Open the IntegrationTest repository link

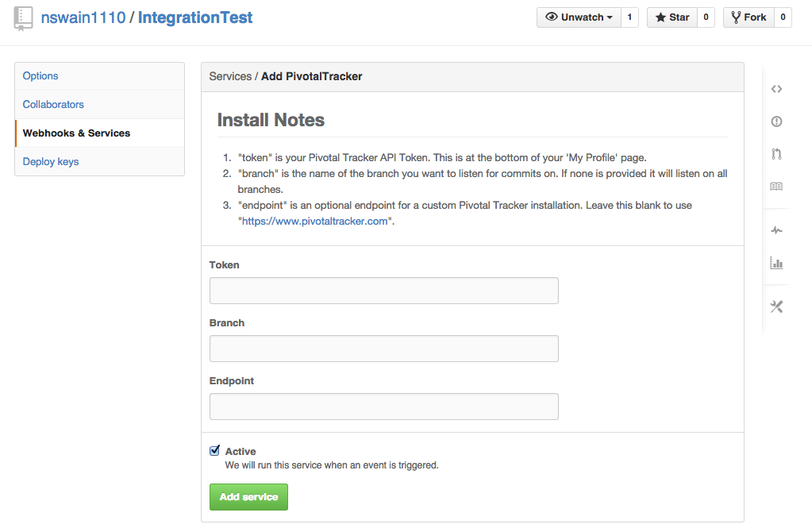click(195, 17)
